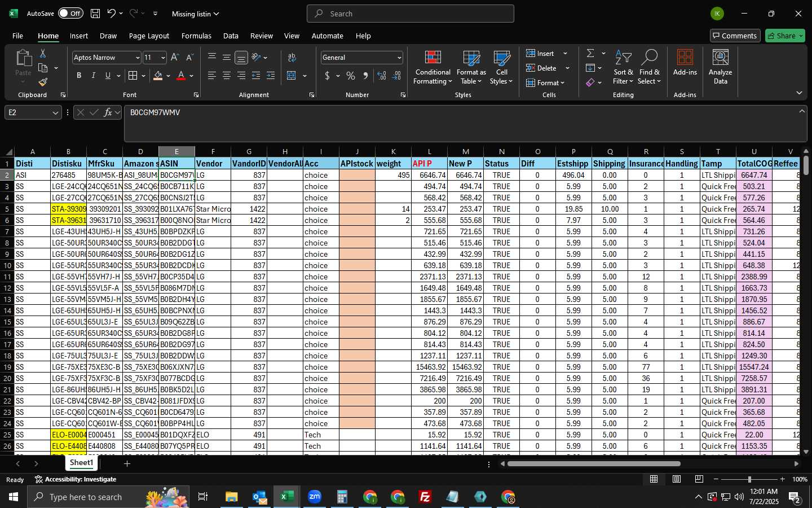Switch to the View tab
Image resolution: width=812 pixels, height=508 pixels.
tap(292, 36)
